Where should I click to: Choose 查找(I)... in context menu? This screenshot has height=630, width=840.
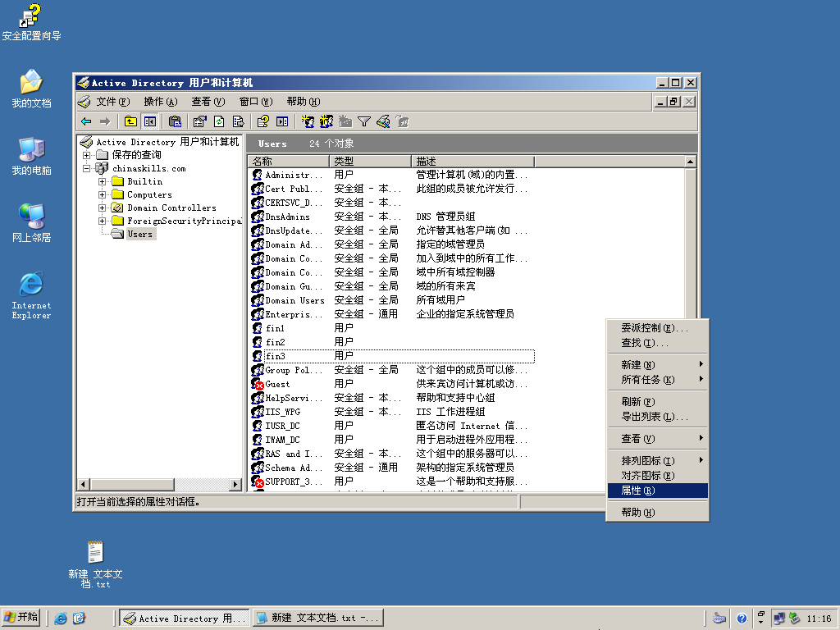pos(658,343)
